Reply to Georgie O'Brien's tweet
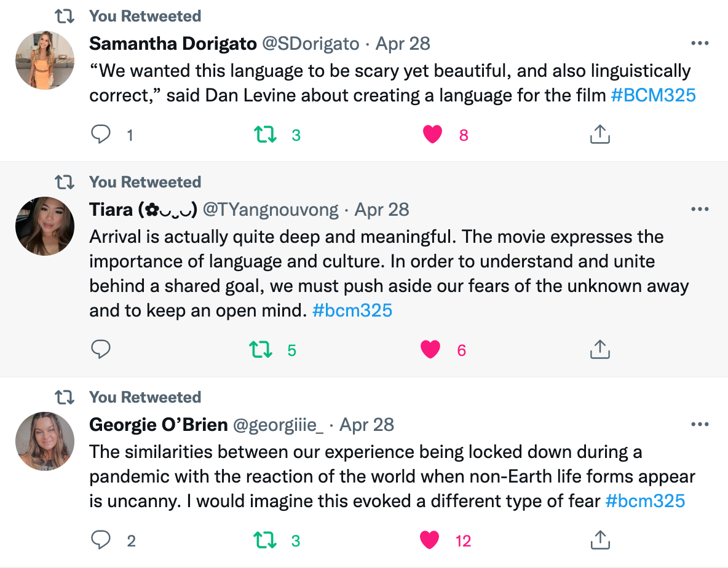Image resolution: width=728 pixels, height=568 pixels. click(100, 540)
